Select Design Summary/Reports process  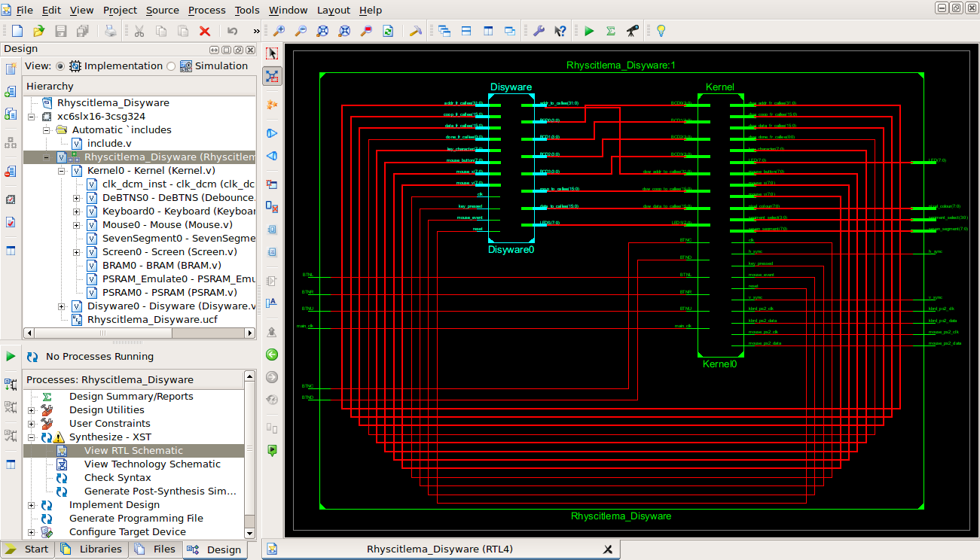(131, 397)
